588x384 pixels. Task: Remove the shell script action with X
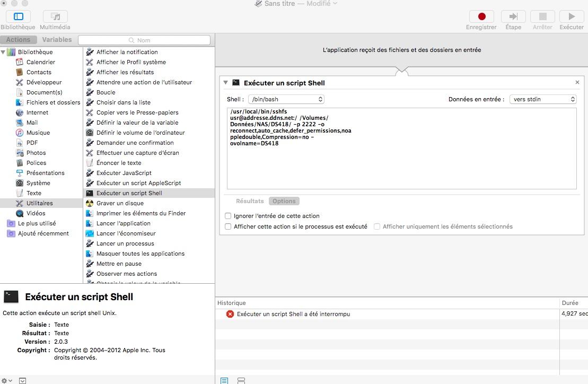point(577,82)
